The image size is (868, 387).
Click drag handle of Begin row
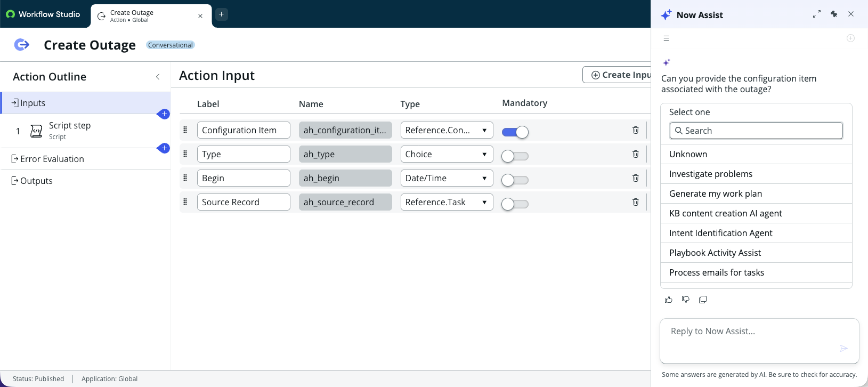(x=185, y=178)
